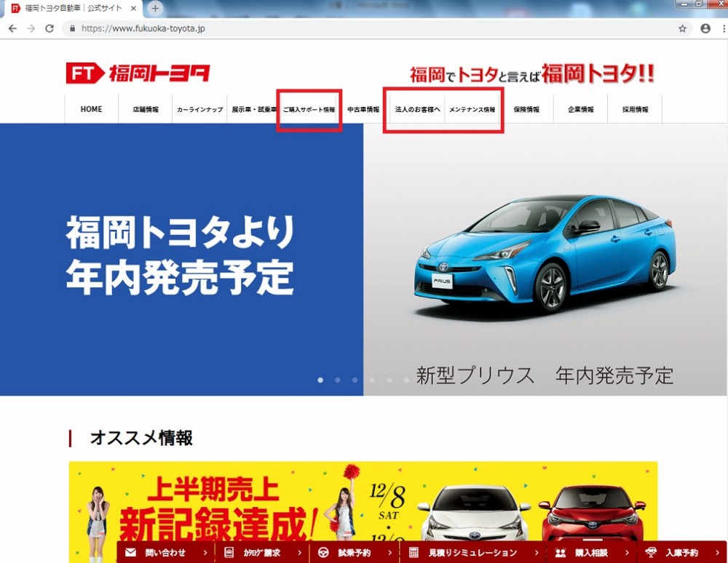Click the 見積りシミュレーション button label

point(472,553)
